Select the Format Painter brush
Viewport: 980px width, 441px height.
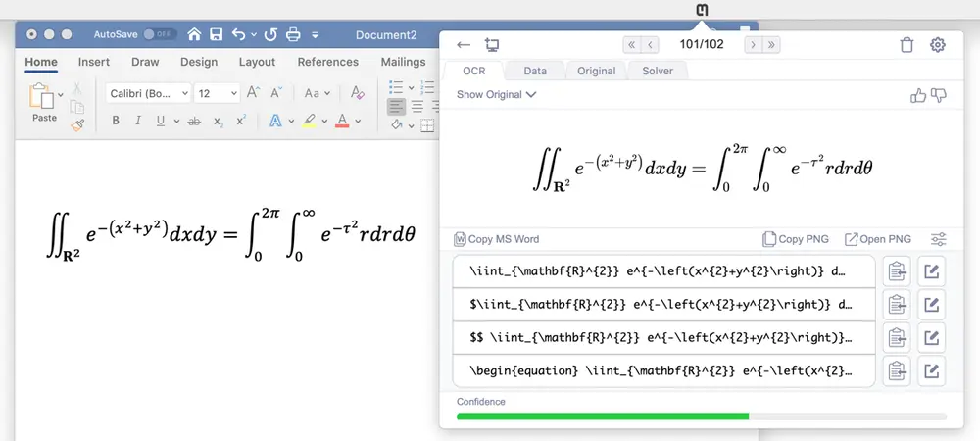tap(77, 125)
